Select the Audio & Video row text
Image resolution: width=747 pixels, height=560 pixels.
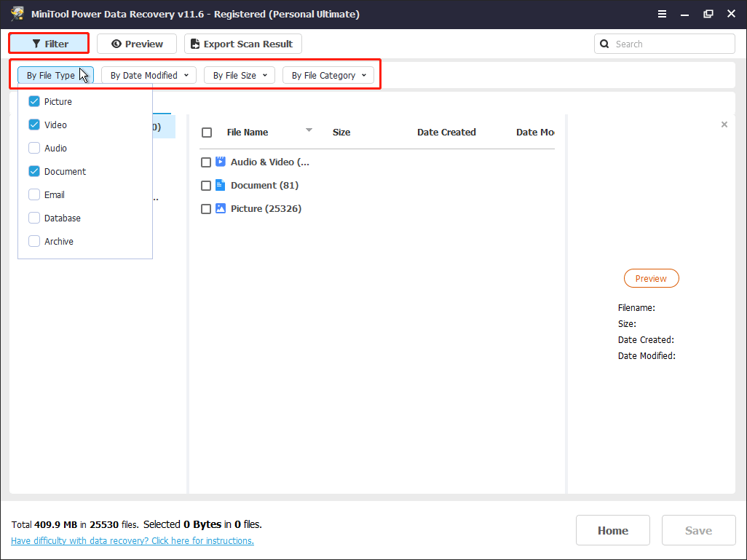[x=270, y=162]
